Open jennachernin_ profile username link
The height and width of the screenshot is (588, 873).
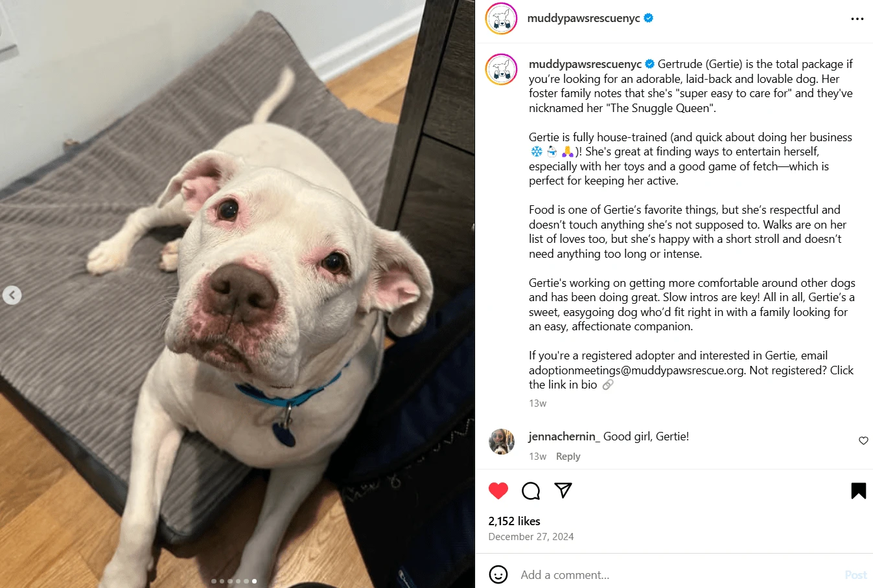click(564, 436)
